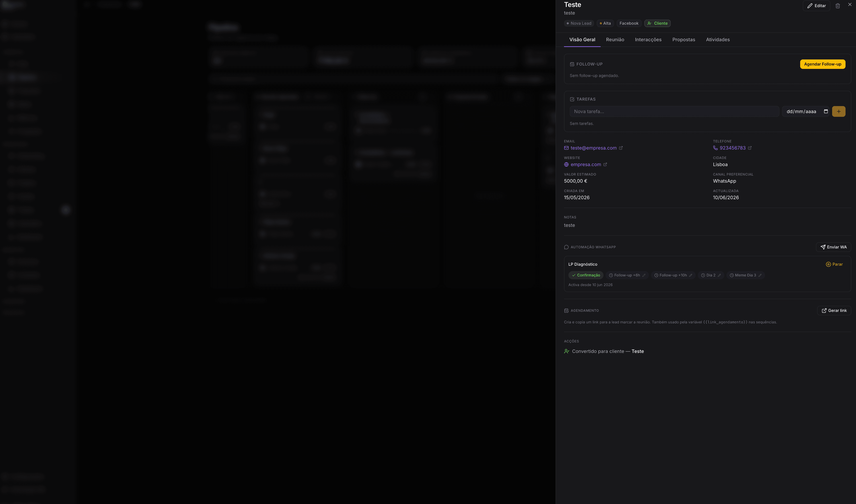Delete lead using the trash icon

[x=838, y=6]
